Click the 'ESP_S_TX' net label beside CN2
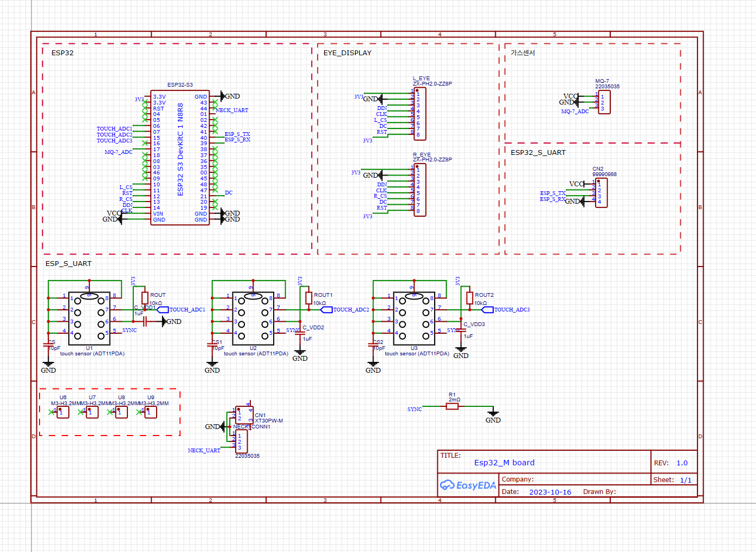This screenshot has height=552, width=756. pyautogui.click(x=553, y=193)
